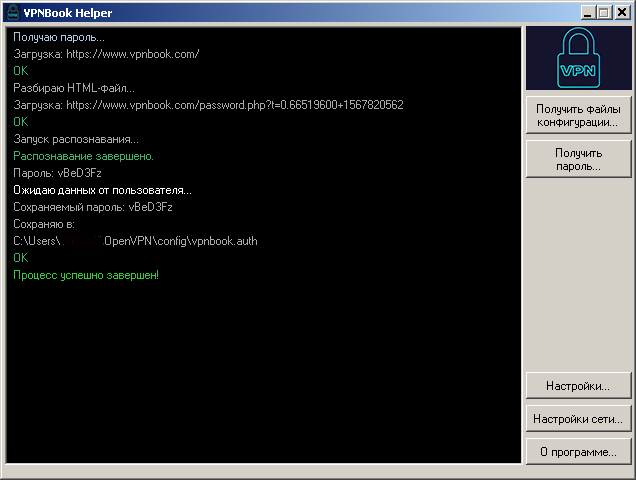Click "Получить пароль..." button
The width and height of the screenshot is (636, 480).
[578, 159]
